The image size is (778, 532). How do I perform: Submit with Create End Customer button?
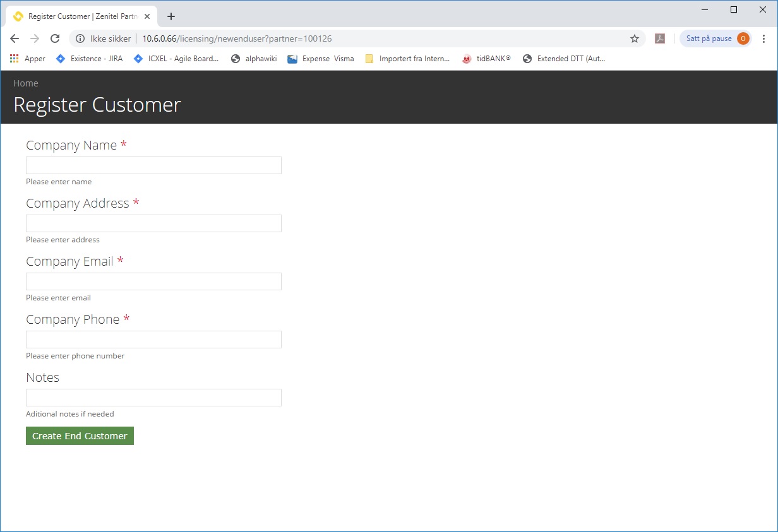point(80,436)
